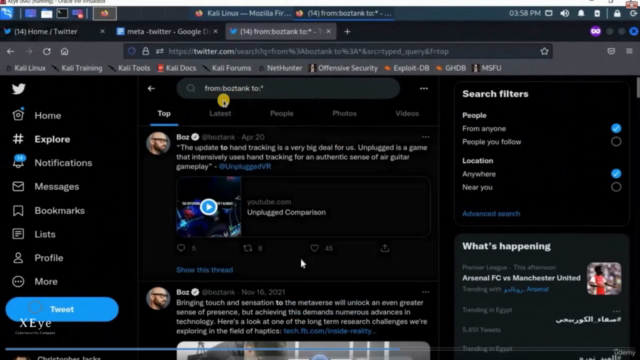Click the back arrow beside the search box

[151, 89]
